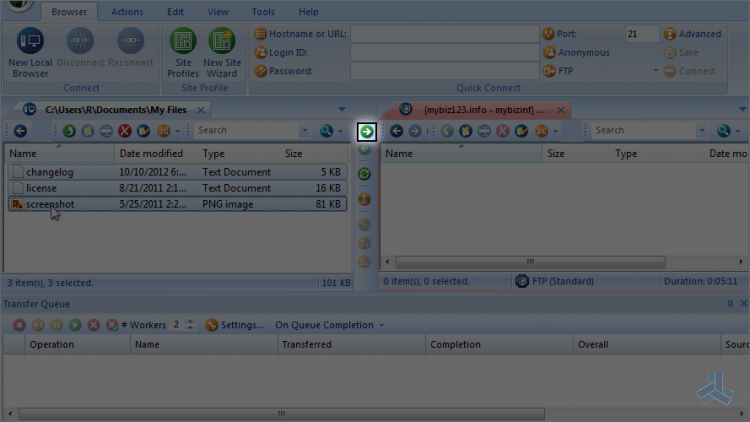Image resolution: width=750 pixels, height=422 pixels.
Task: Click the Hostname or URL field
Action: 444,34
